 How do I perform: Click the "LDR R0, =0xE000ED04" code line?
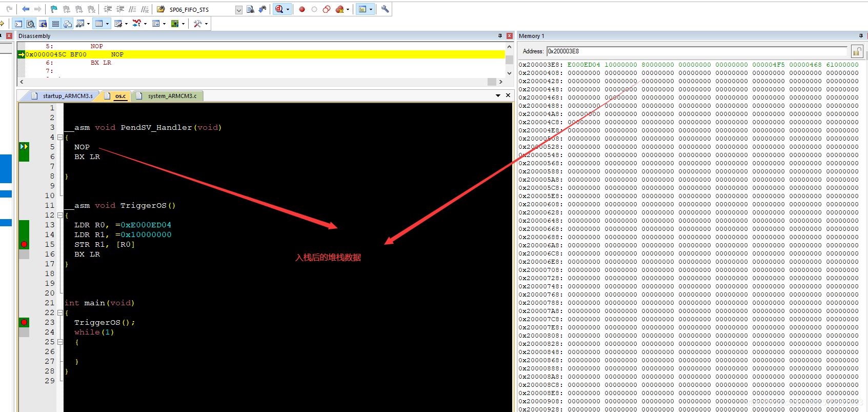tap(123, 225)
